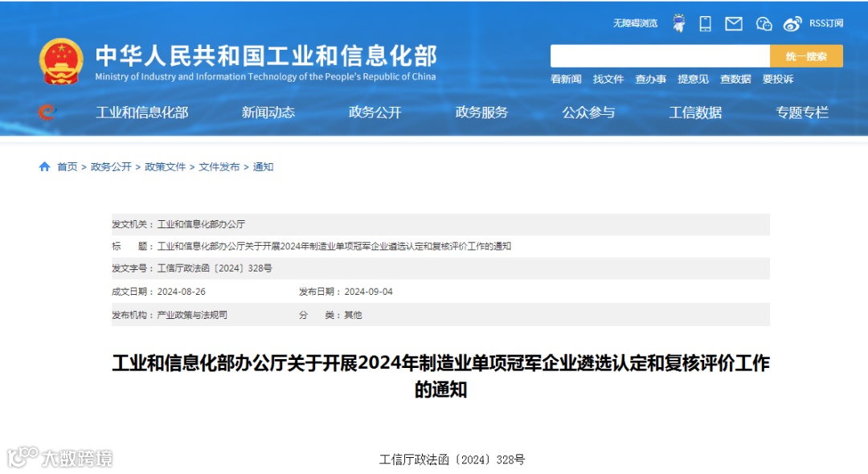Go to 政策文件 in breadcrumb
The height and width of the screenshot is (474, 868).
165,166
